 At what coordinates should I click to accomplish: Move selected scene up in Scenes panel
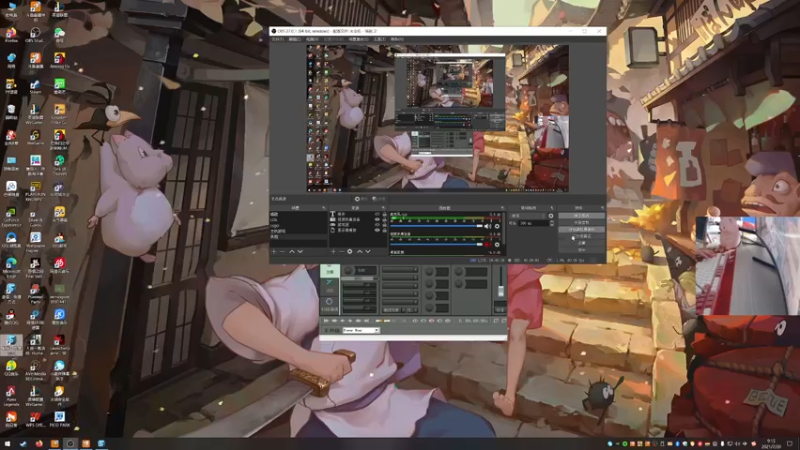click(x=292, y=252)
